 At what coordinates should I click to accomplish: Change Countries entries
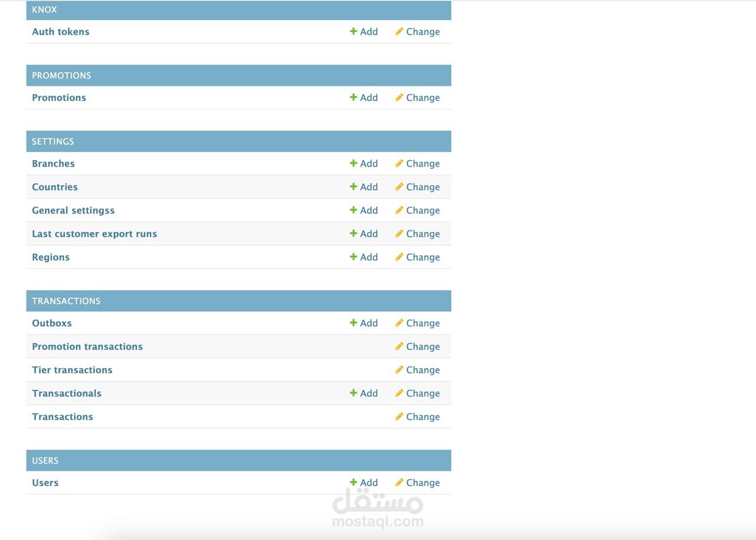(418, 187)
